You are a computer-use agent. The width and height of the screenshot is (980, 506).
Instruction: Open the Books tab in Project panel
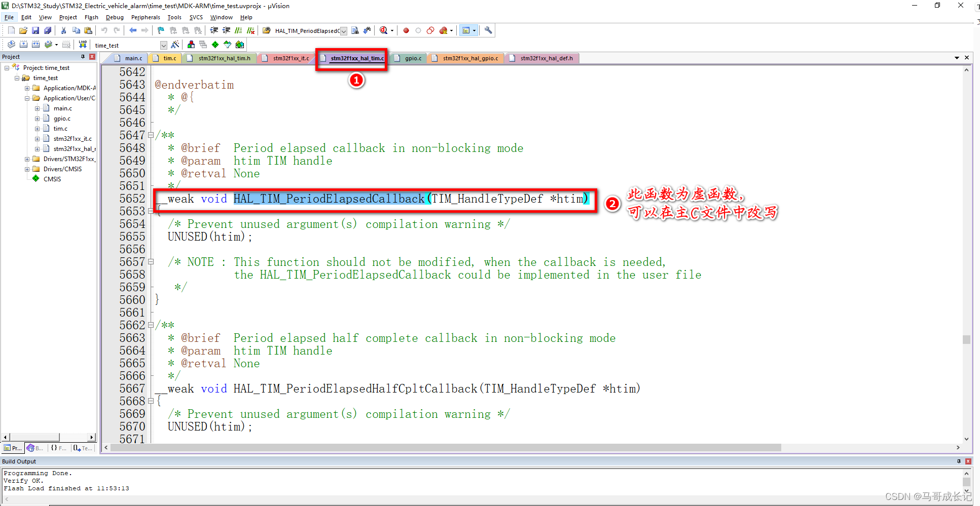[x=35, y=448]
